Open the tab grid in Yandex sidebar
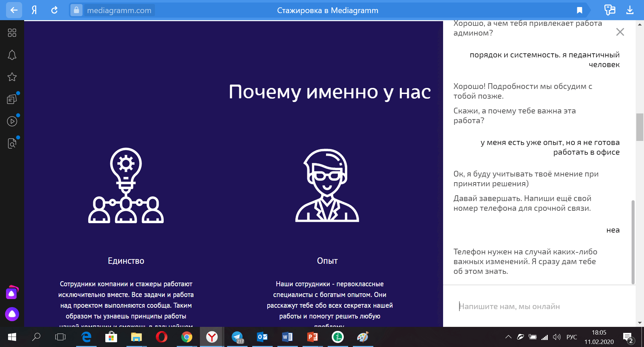The width and height of the screenshot is (644, 347). (x=12, y=33)
